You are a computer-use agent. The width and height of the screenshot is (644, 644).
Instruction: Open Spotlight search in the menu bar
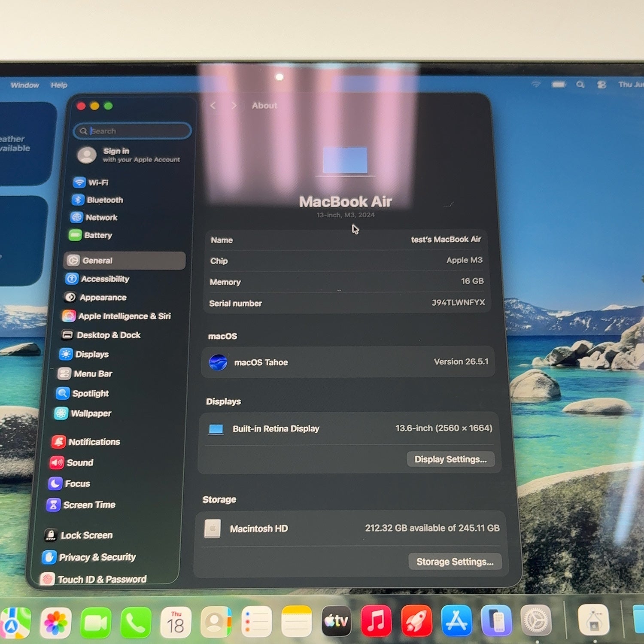(580, 85)
